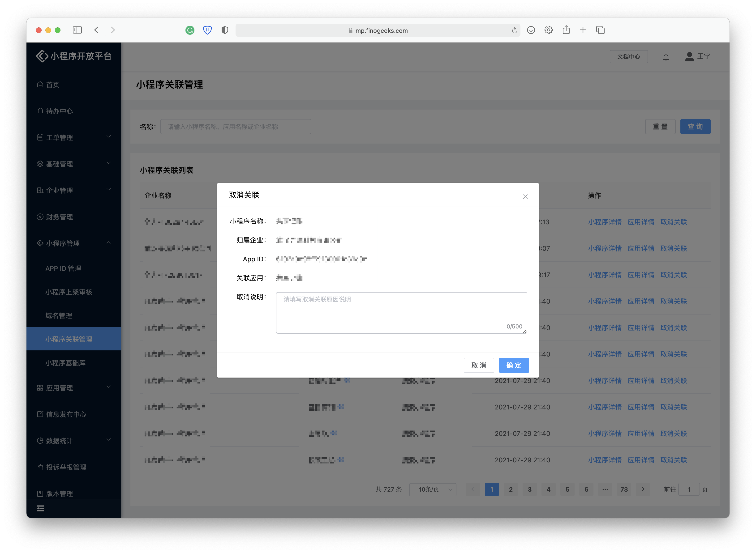
Task: Expand the 企业管理 sidebar menu
Action: (74, 191)
